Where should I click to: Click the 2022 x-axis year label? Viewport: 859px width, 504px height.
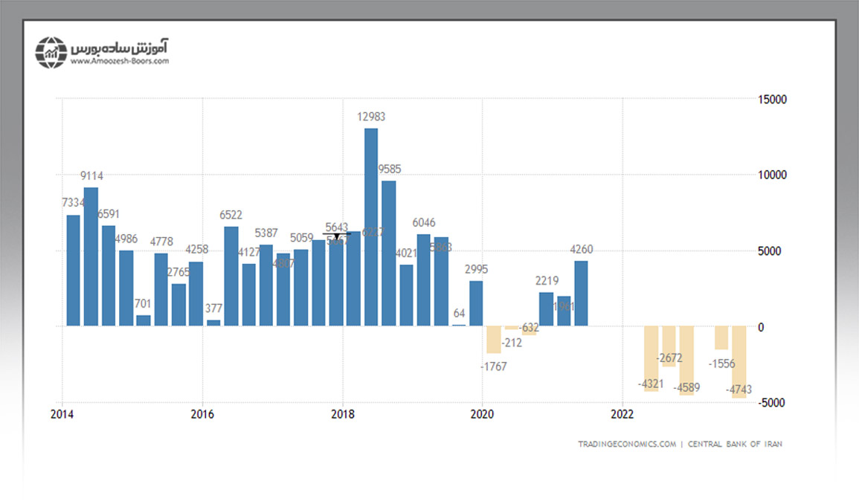coord(622,414)
